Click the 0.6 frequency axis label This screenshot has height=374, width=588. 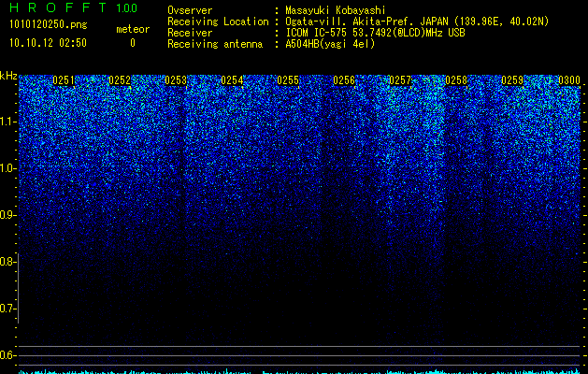pyautogui.click(x=8, y=355)
